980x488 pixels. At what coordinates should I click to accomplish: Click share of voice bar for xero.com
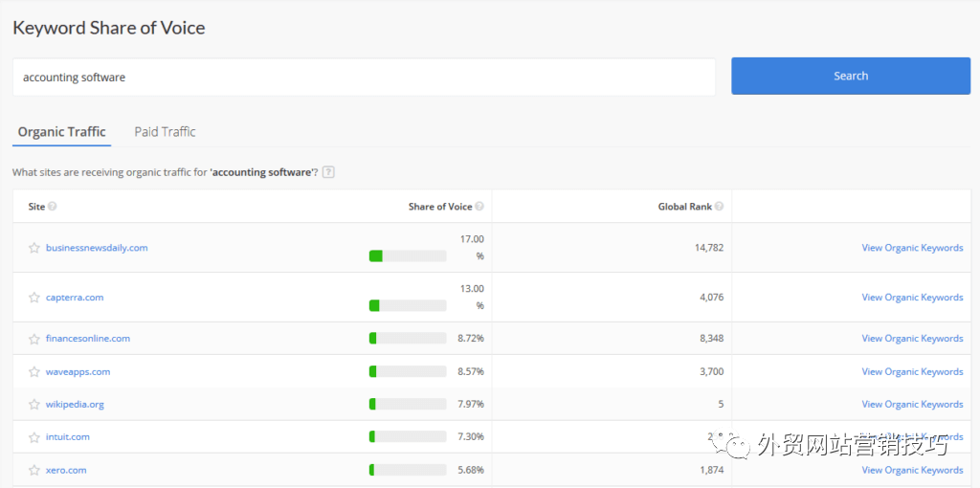pyautogui.click(x=408, y=470)
